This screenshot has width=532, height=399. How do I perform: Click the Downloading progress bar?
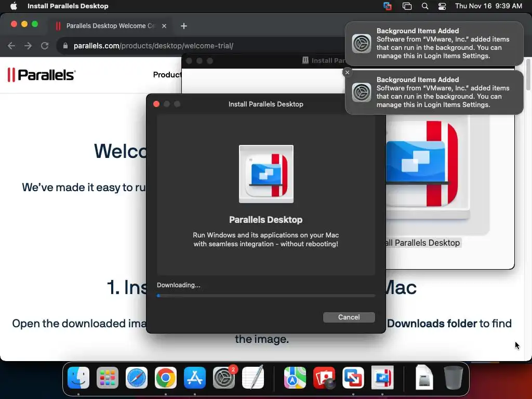266,296
